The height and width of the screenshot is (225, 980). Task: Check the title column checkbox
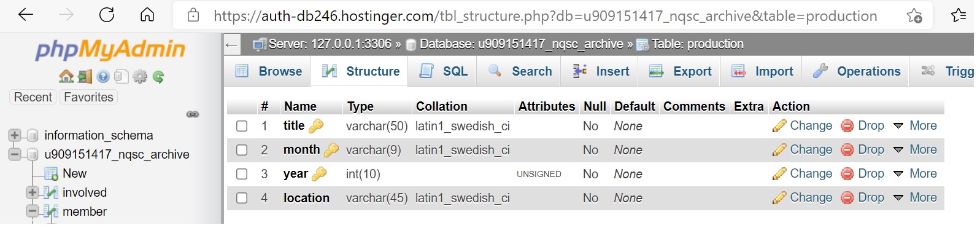pyautogui.click(x=242, y=126)
